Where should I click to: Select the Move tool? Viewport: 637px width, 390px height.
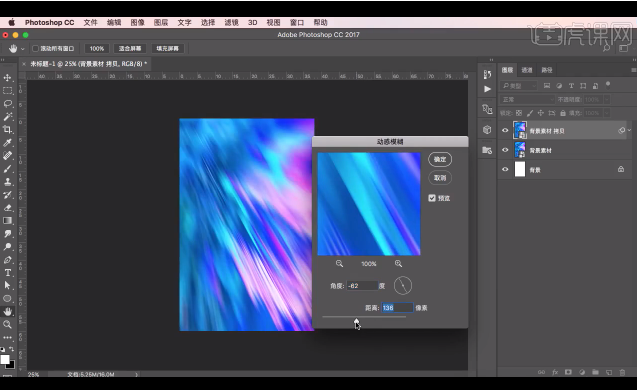(7, 78)
